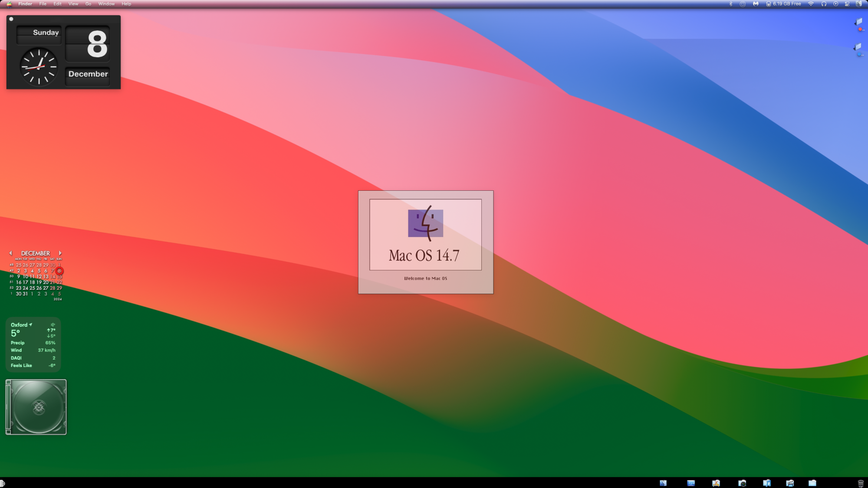Screen dimensions: 868x488
Task: Click the Wind 37 km/h value
Action: (x=46, y=350)
